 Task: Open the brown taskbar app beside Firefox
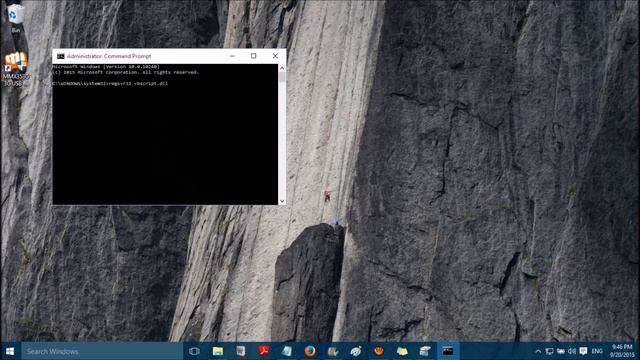tap(333, 351)
